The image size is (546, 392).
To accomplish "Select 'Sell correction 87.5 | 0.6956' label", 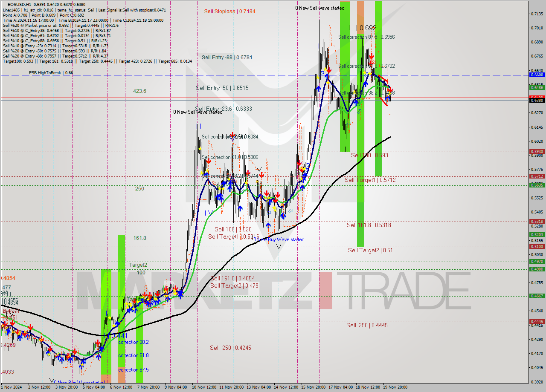I will [x=366, y=37].
